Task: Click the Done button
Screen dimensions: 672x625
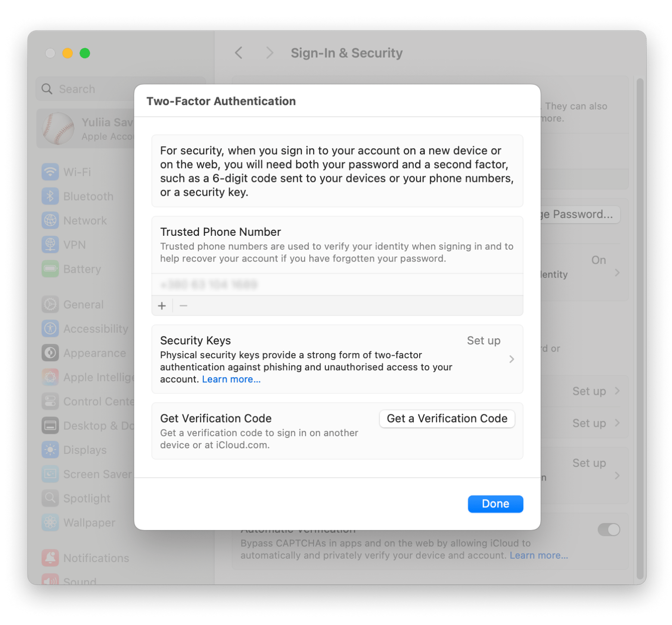Action: click(x=495, y=504)
